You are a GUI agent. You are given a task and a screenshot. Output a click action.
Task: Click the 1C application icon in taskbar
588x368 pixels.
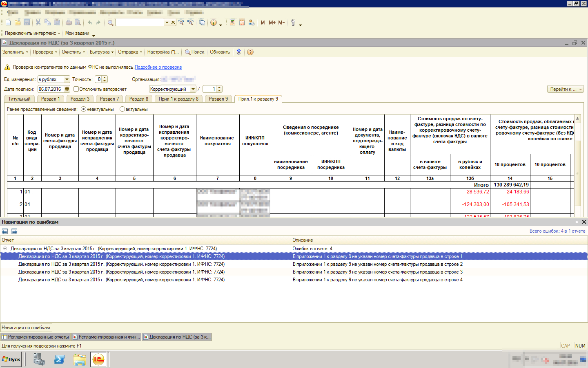coord(98,359)
